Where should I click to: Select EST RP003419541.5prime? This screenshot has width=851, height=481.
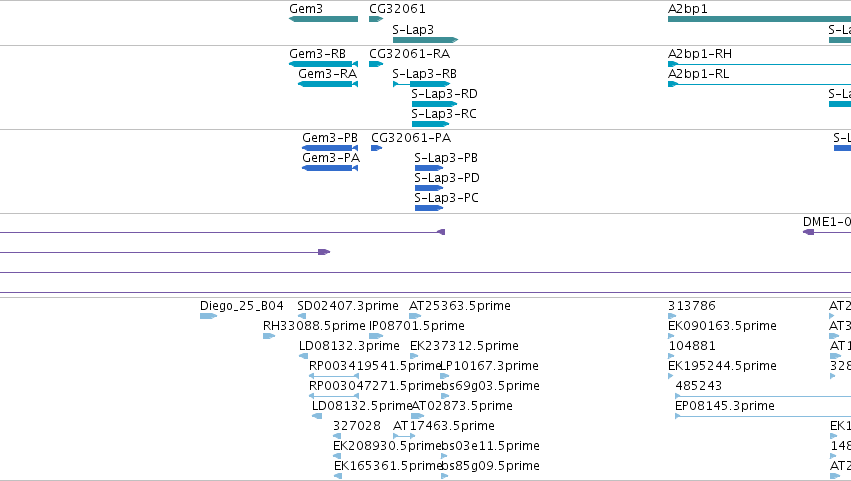pos(334,376)
